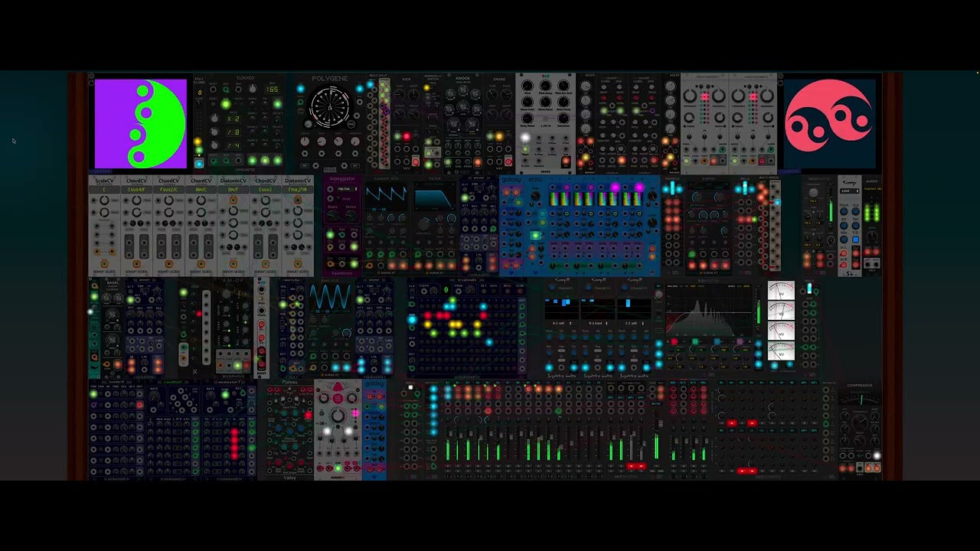The width and height of the screenshot is (980, 551).
Task: Click the Polygene circular rhythm display
Action: [329, 108]
